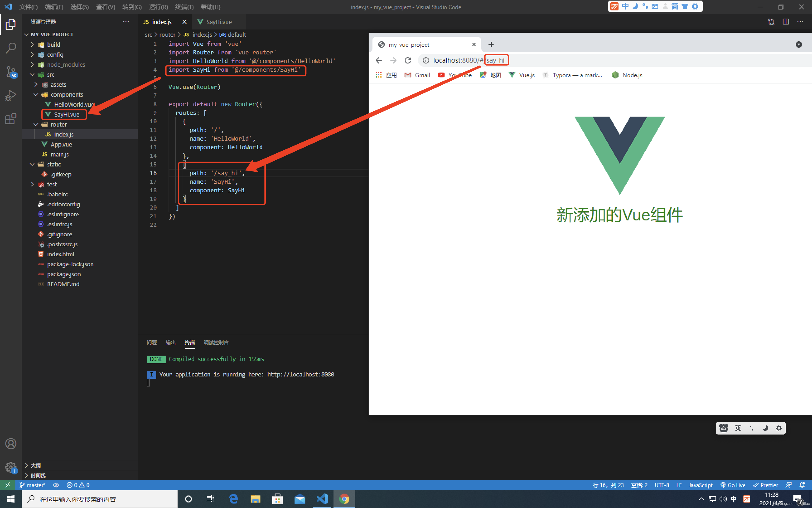This screenshot has height=508, width=812.
Task: Open package.json in the file tree
Action: coord(64,274)
